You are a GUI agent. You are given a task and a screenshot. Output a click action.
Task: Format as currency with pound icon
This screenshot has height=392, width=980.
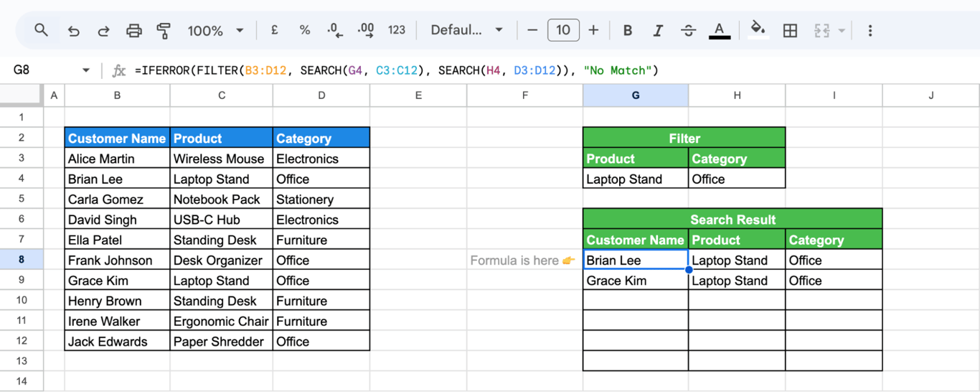click(275, 30)
